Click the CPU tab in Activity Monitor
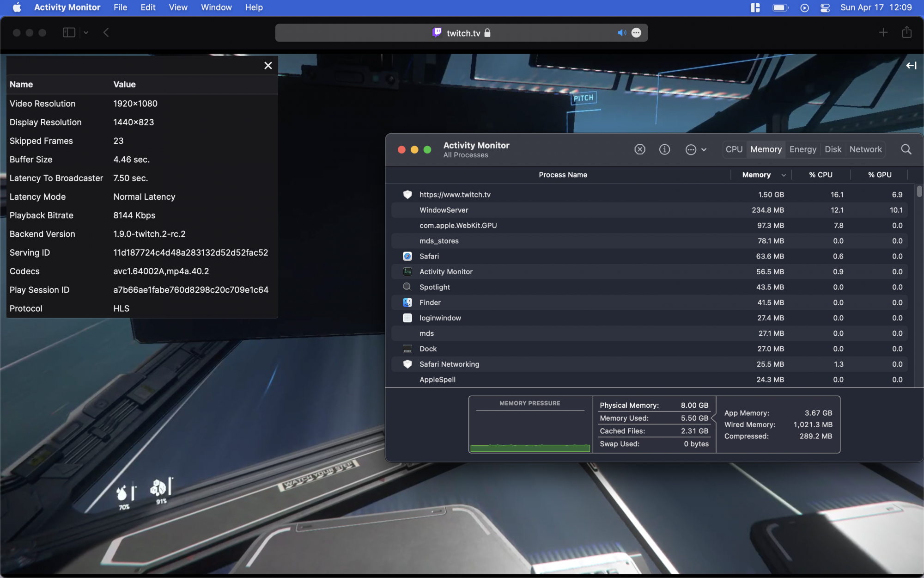The height and width of the screenshot is (578, 924). point(734,149)
